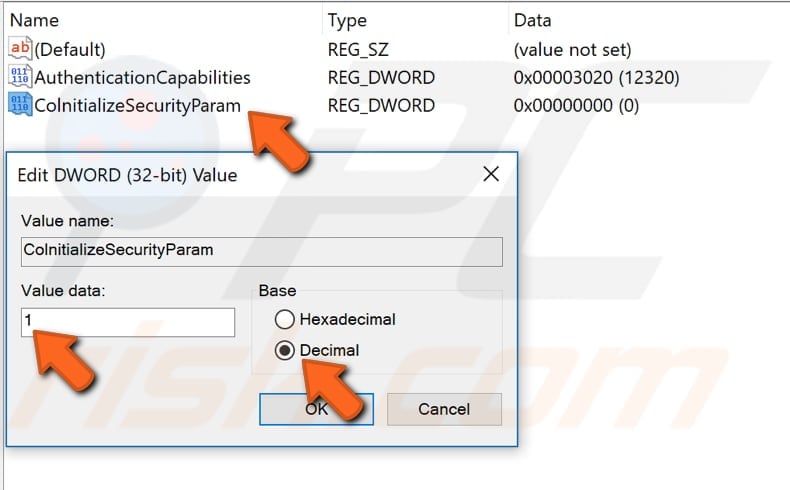Viewport: 790px width, 490px height.
Task: Click into the Value data field
Action: (128, 322)
